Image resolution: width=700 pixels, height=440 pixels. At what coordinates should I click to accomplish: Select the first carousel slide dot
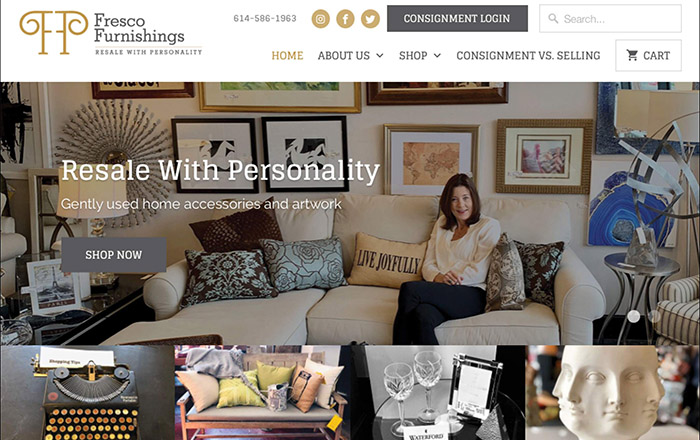633,316
